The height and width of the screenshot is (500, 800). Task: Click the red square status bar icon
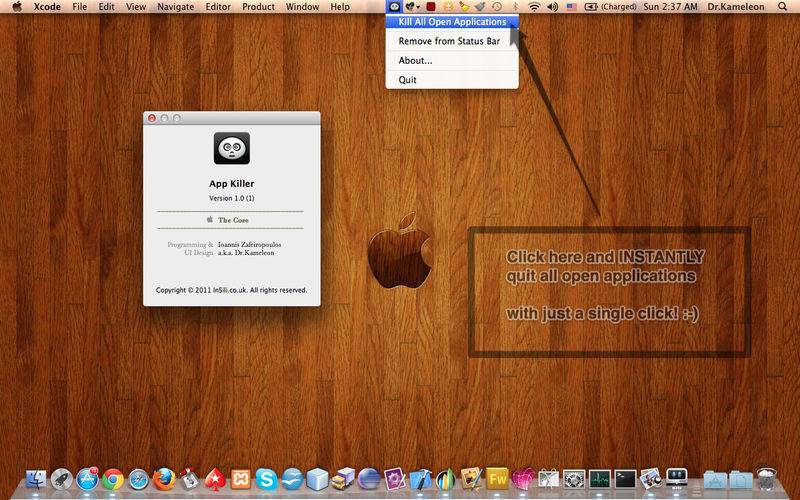[x=431, y=7]
